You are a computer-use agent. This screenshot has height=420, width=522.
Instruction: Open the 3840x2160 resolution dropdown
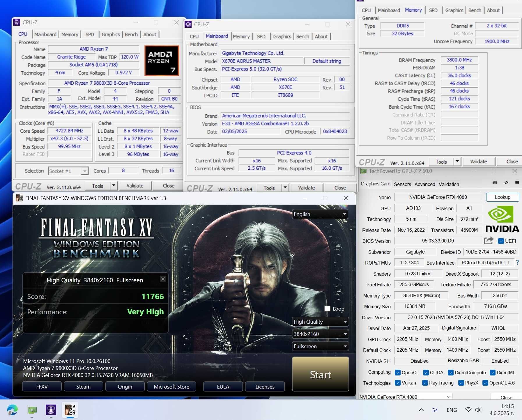320,334
